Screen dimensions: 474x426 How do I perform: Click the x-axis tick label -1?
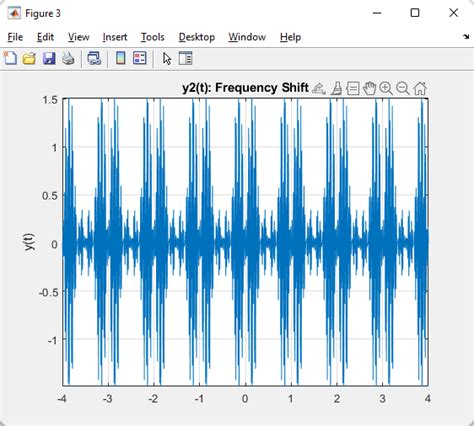tap(199, 398)
